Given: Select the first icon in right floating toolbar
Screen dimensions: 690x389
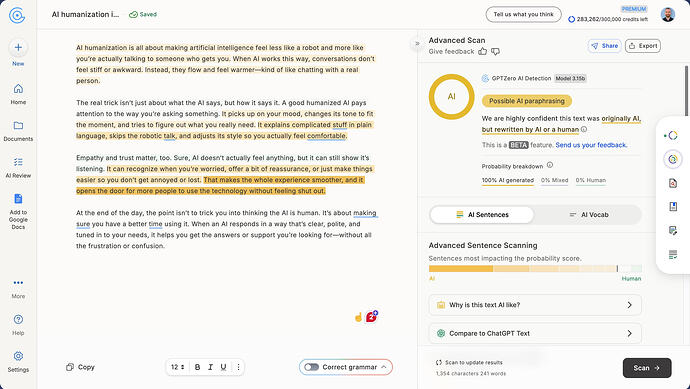Looking at the screenshot, I should pos(672,136).
